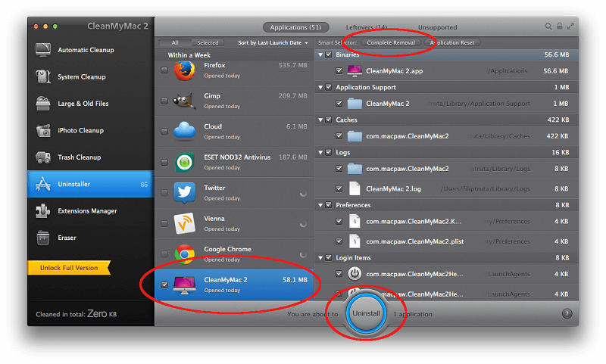The width and height of the screenshot is (606, 364).
Task: Click the help question mark icon
Action: pyautogui.click(x=567, y=314)
